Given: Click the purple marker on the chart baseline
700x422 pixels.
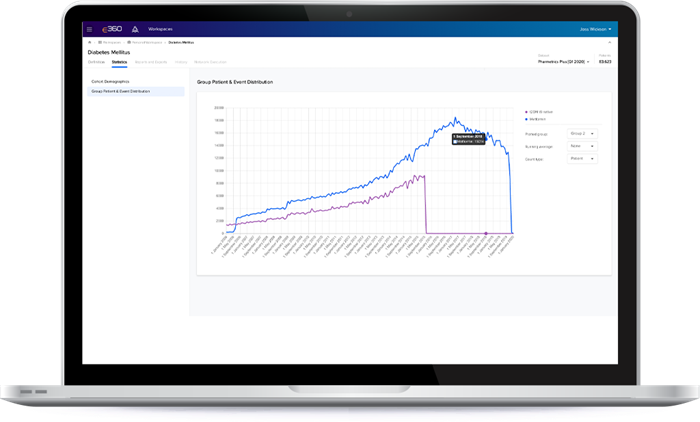Looking at the screenshot, I should pos(486,233).
